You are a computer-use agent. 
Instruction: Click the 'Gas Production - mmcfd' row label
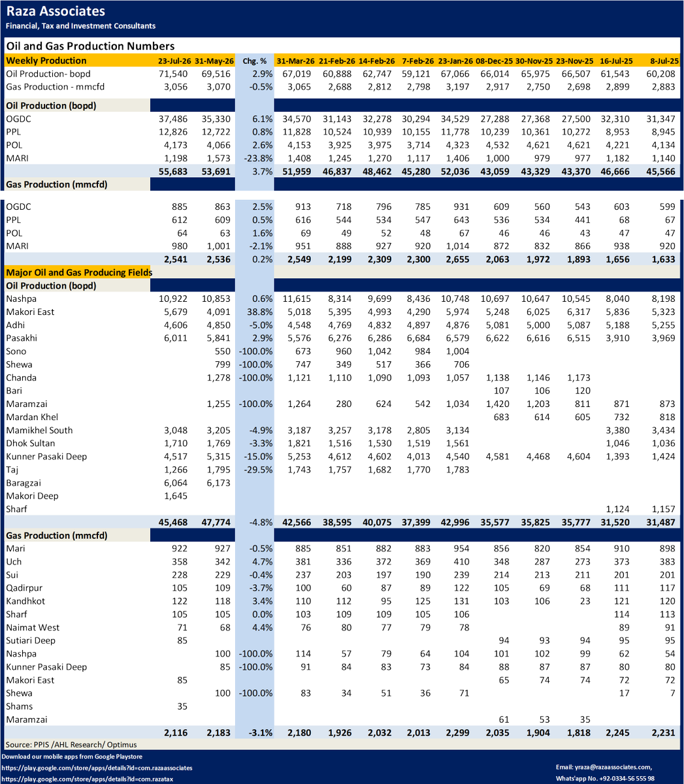tap(55, 86)
